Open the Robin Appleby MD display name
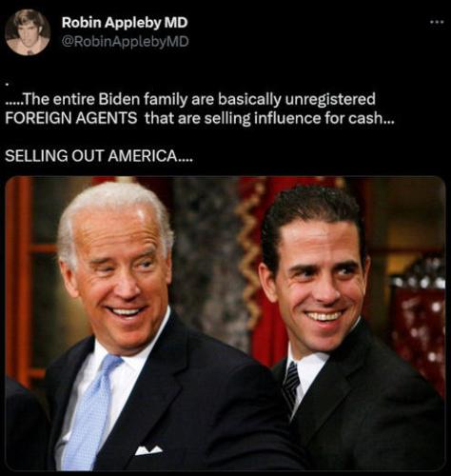This screenshot has height=476, width=451. 125,23
